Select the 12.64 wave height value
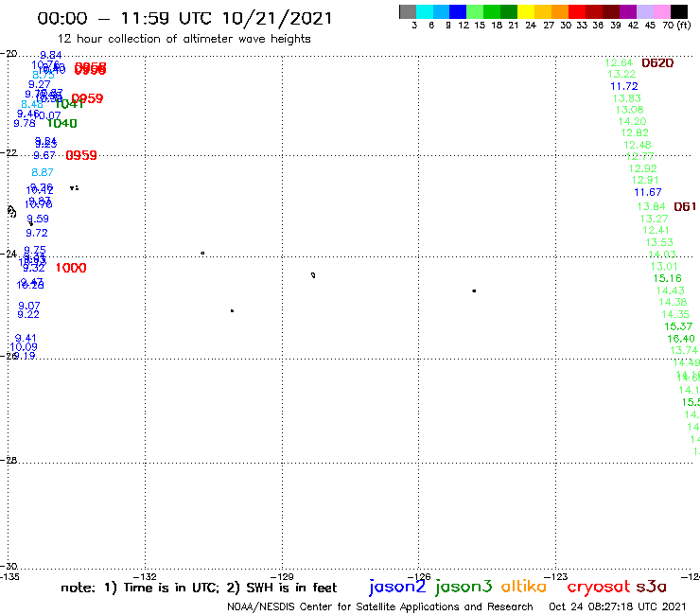Viewport: 700px width, 615px height. coord(619,63)
